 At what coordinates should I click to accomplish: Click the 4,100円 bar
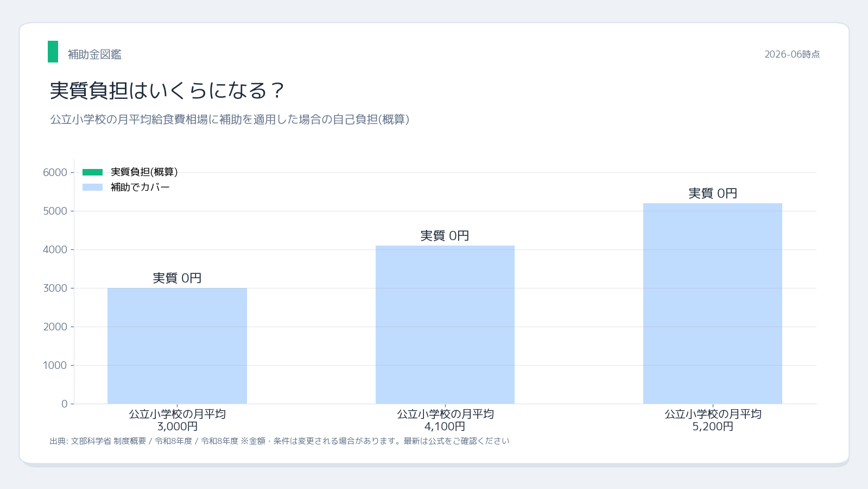[445, 324]
